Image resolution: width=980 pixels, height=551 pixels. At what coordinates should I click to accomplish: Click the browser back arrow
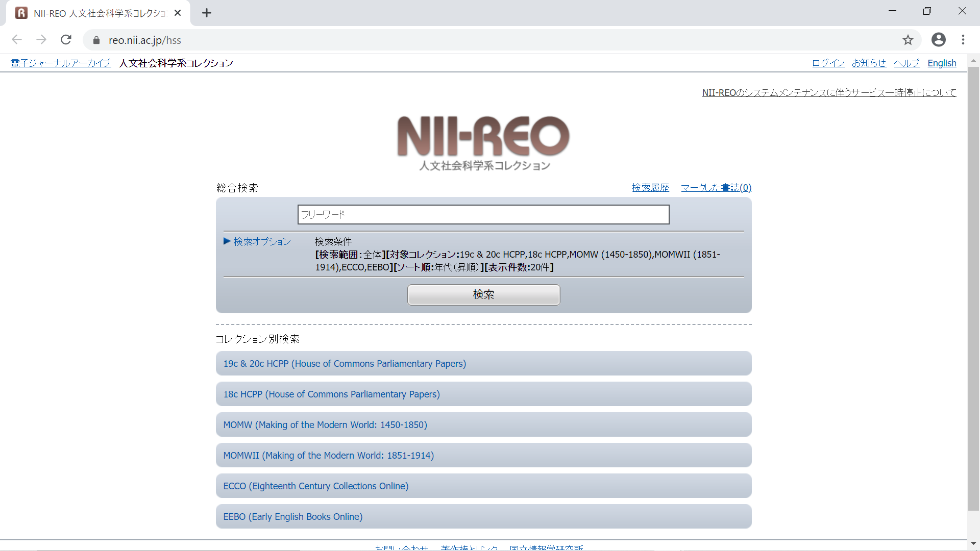coord(17,40)
